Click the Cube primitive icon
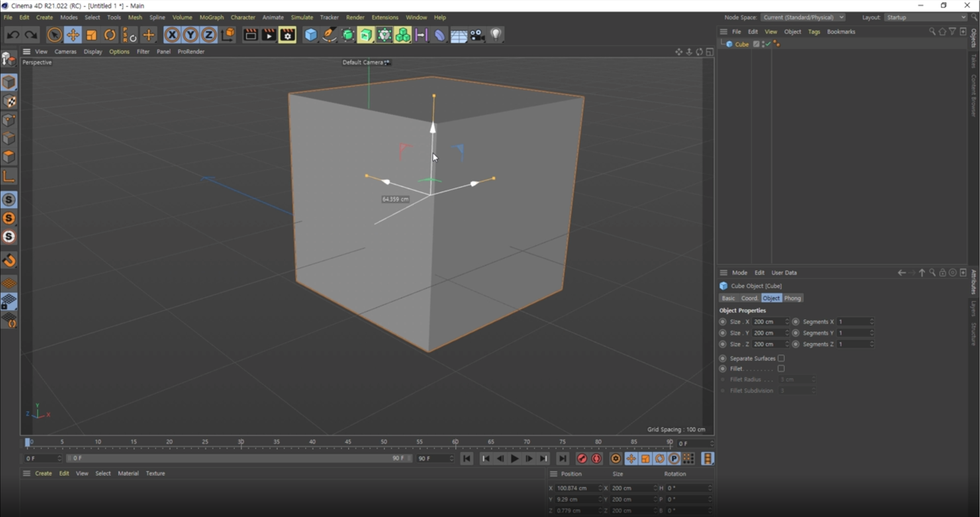This screenshot has width=980, height=517. (311, 35)
